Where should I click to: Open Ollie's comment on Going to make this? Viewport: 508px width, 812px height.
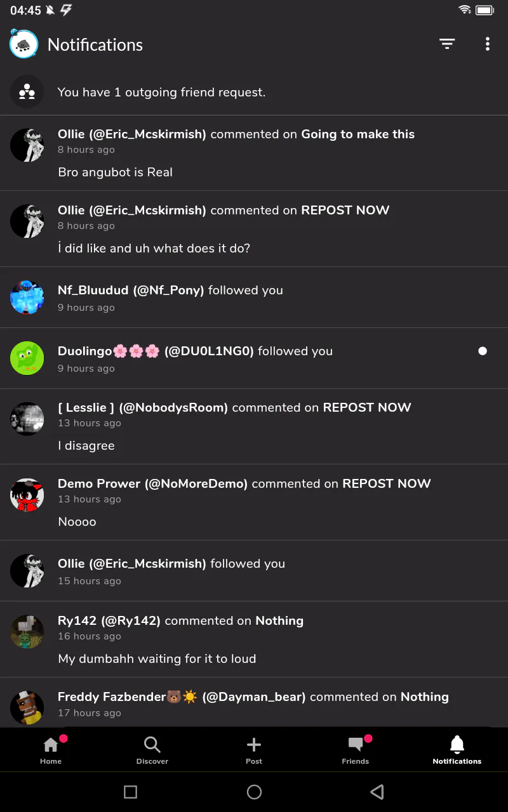[254, 153]
